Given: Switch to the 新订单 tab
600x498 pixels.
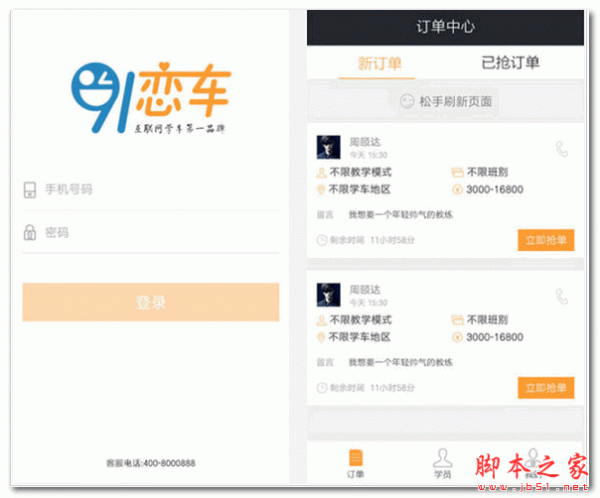Looking at the screenshot, I should pyautogui.click(x=379, y=63).
